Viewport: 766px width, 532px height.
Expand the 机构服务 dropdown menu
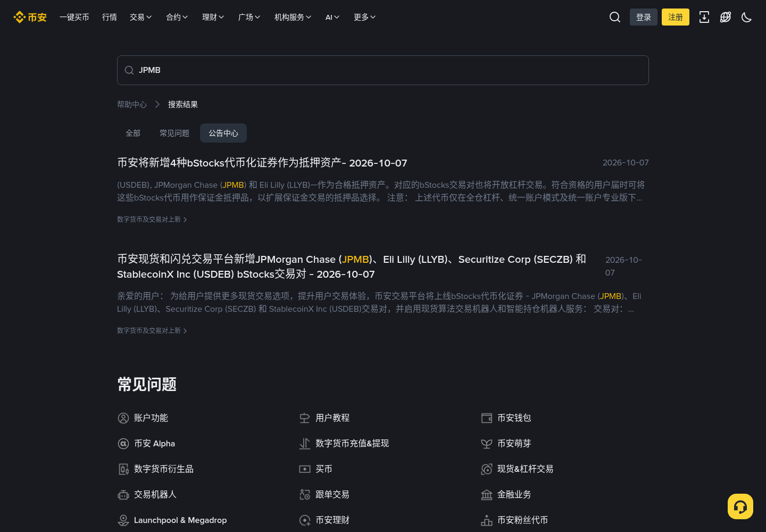(x=293, y=17)
